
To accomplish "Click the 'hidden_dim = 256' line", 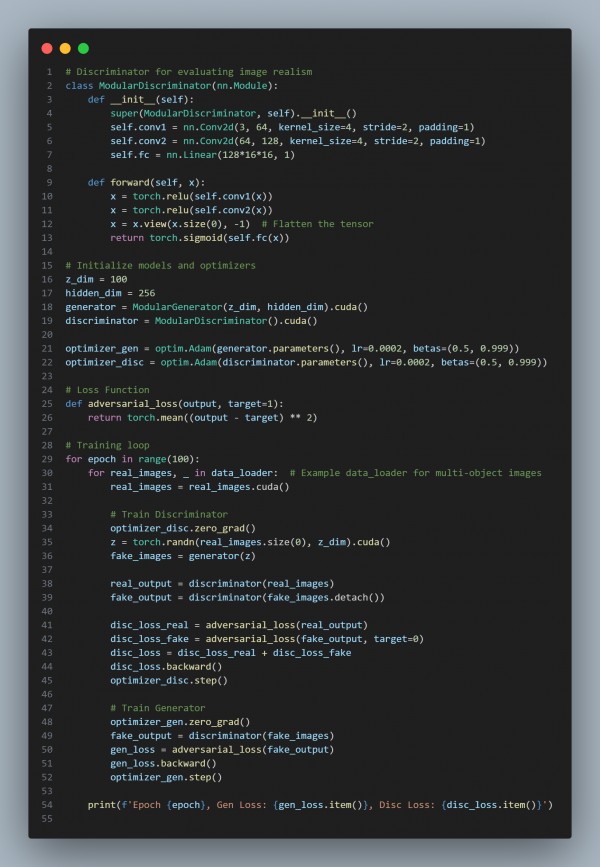I will tap(110, 293).
